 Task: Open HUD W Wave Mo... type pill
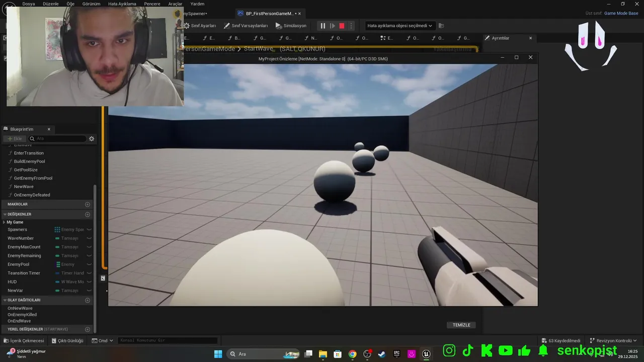69,282
